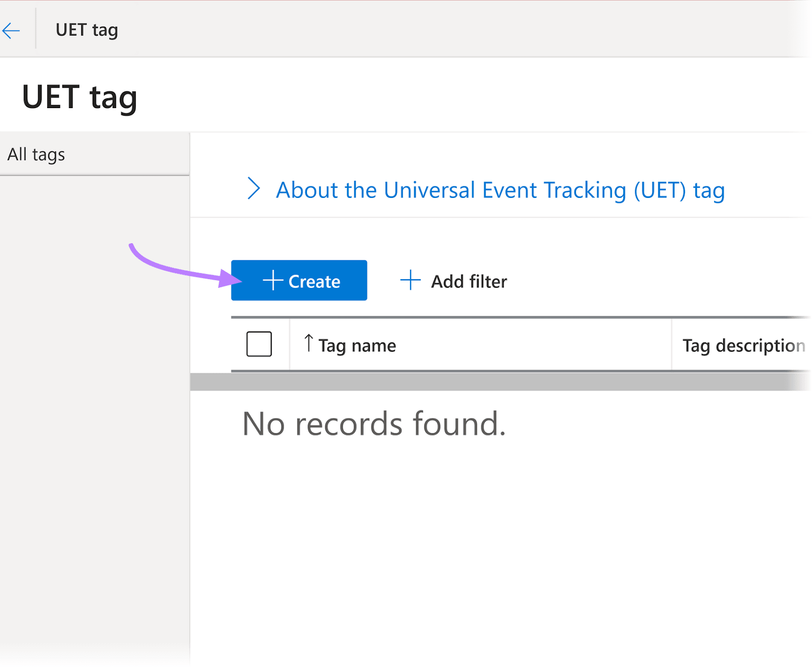Viewport: 812px width, 667px height.
Task: Click the large UET tag page heading
Action: click(x=80, y=97)
